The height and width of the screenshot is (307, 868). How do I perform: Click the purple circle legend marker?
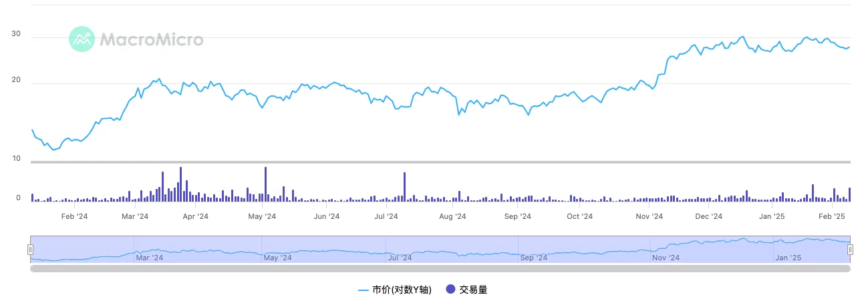[450, 290]
